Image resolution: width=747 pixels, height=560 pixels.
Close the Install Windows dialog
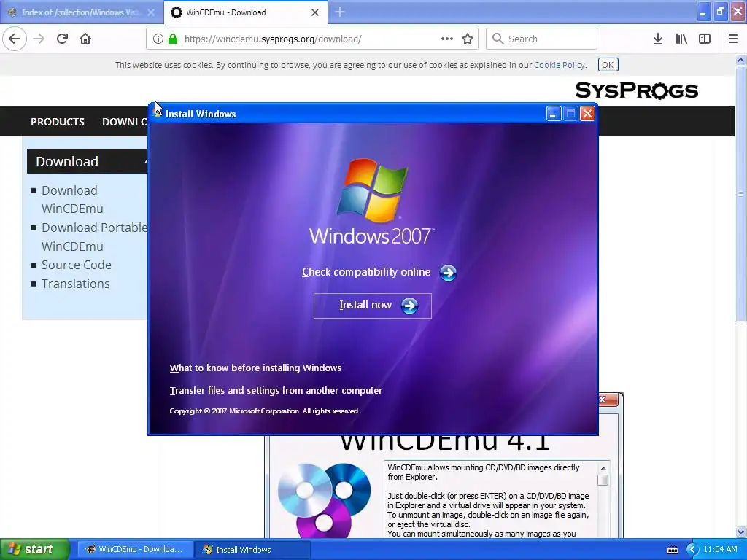click(x=587, y=113)
